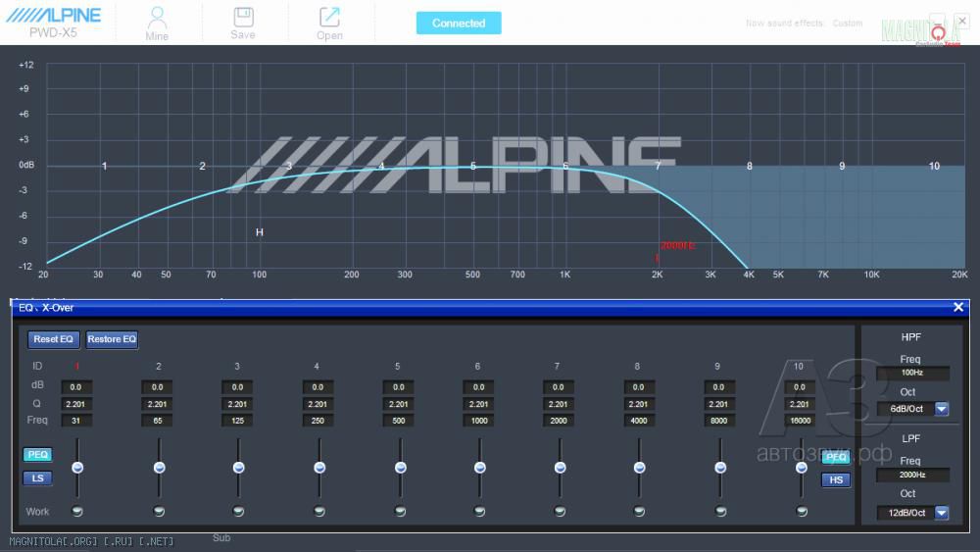Click band 8 Freq field showing 4000
This screenshot has height=552, width=980.
click(x=639, y=421)
